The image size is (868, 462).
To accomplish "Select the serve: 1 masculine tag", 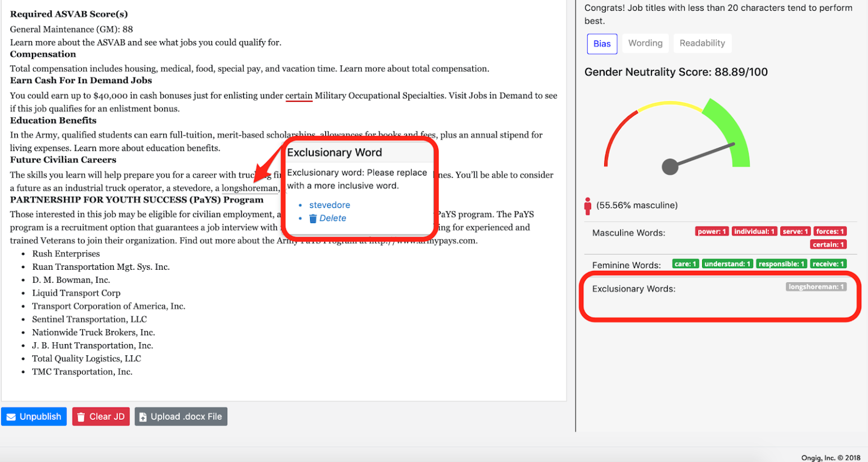I will tap(795, 232).
